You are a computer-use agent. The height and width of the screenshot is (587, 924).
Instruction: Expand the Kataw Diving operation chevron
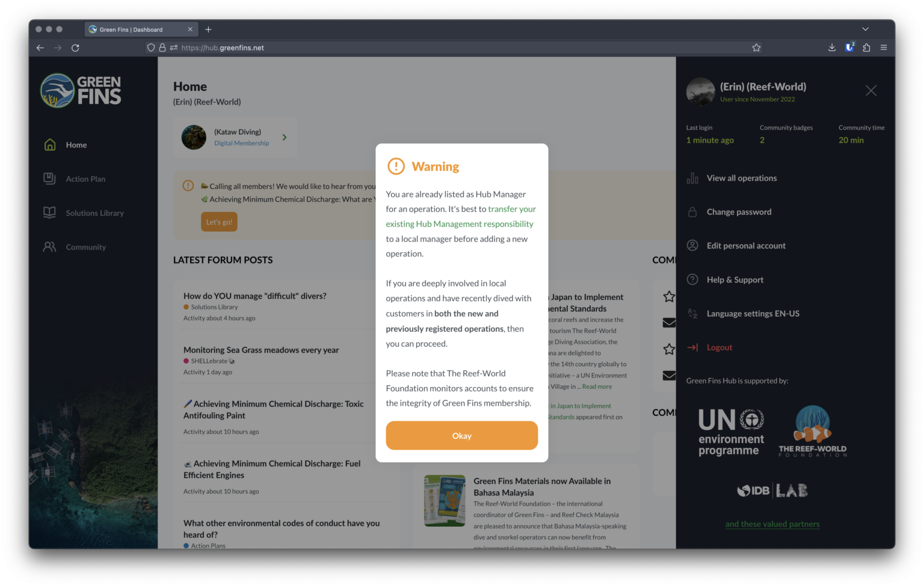click(x=285, y=137)
